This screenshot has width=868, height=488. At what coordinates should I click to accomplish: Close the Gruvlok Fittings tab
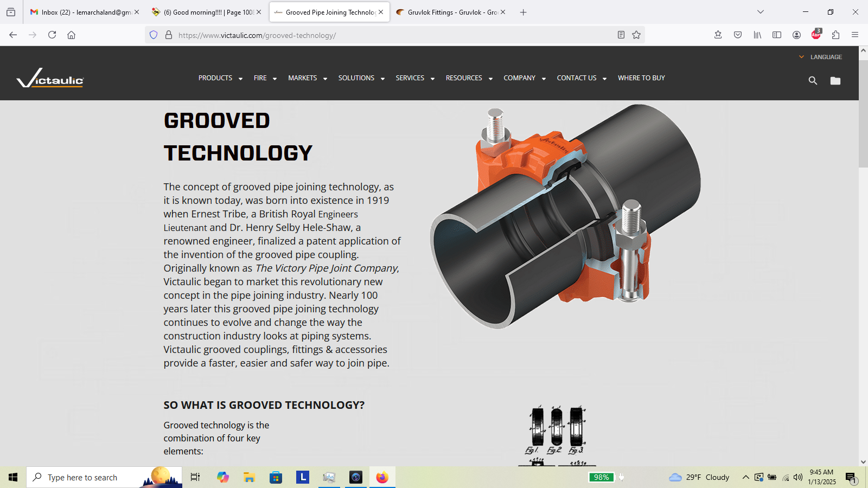(x=503, y=12)
